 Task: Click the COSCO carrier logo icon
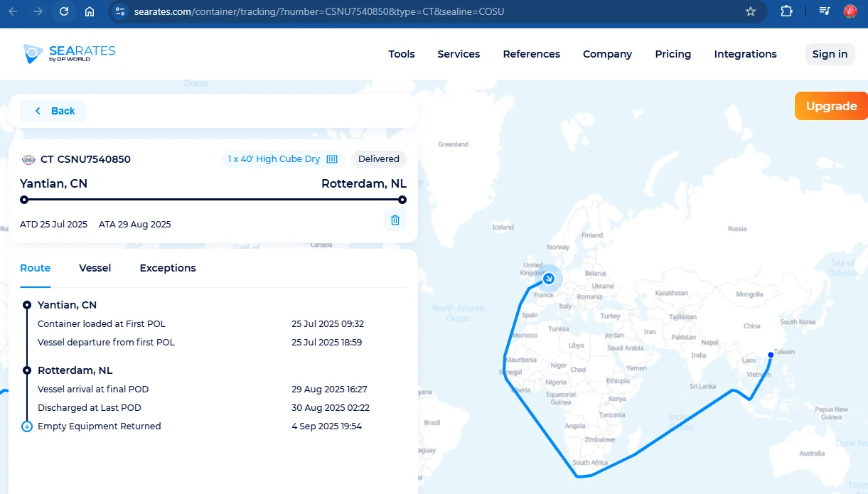(x=28, y=160)
